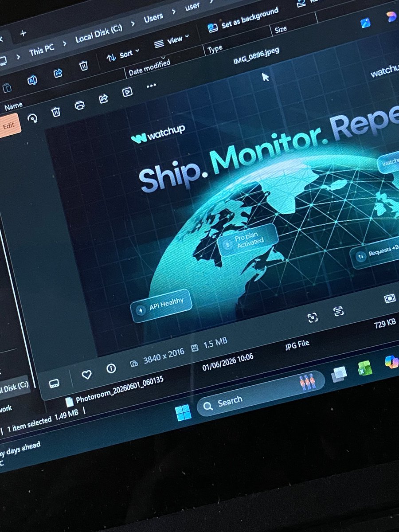Mark photo as favorite with heart icon
The width and height of the screenshot is (399, 532).
tap(87, 375)
